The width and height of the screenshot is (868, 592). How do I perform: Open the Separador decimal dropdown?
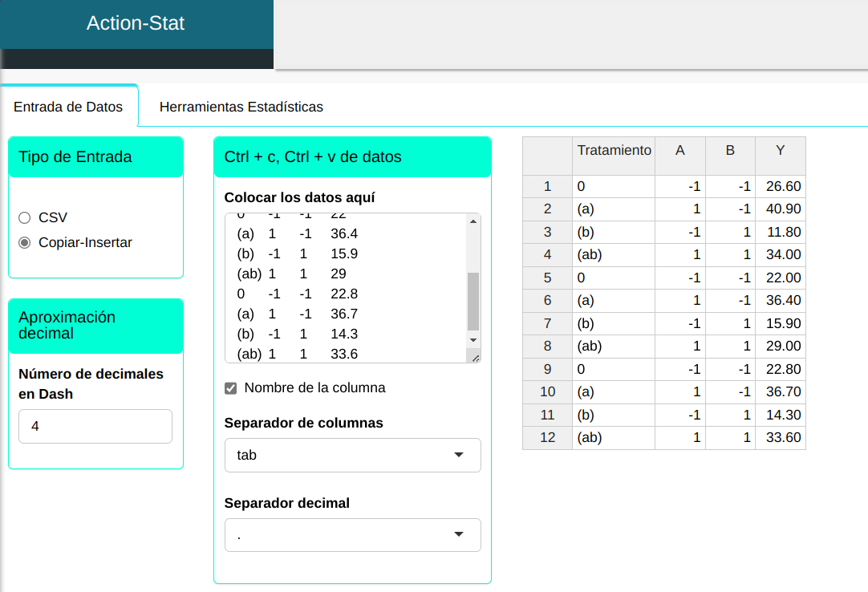(352, 535)
